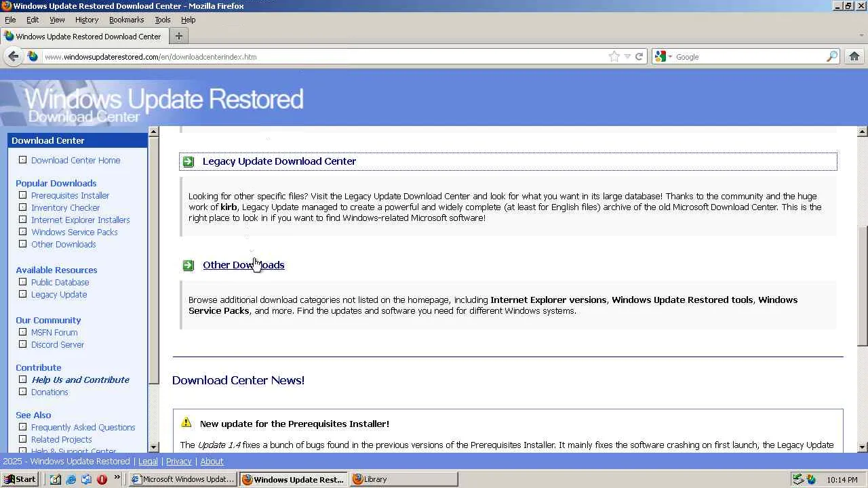The image size is (868, 488).
Task: Open Help Us and Contribute link
Action: [x=80, y=380]
